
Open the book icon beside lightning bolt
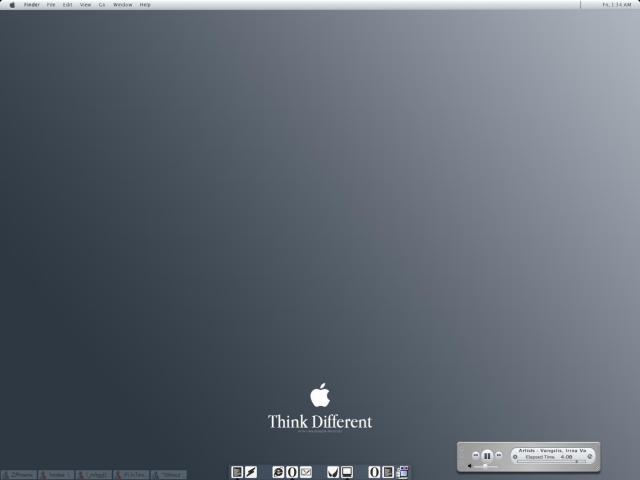click(237, 472)
